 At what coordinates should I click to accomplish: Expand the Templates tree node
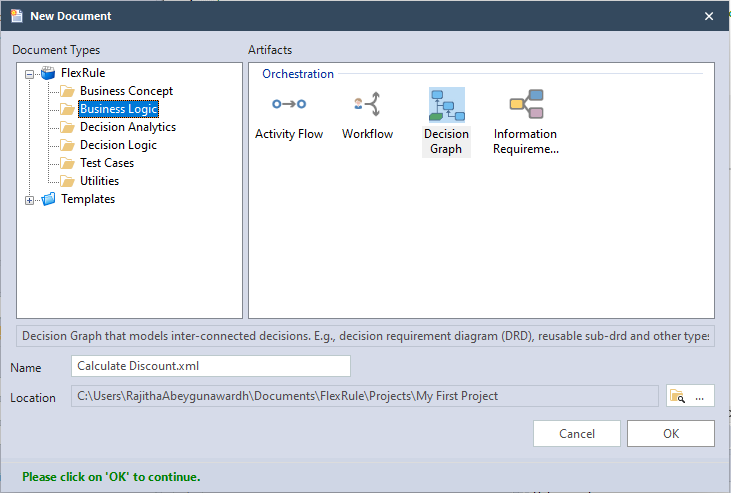click(x=29, y=200)
